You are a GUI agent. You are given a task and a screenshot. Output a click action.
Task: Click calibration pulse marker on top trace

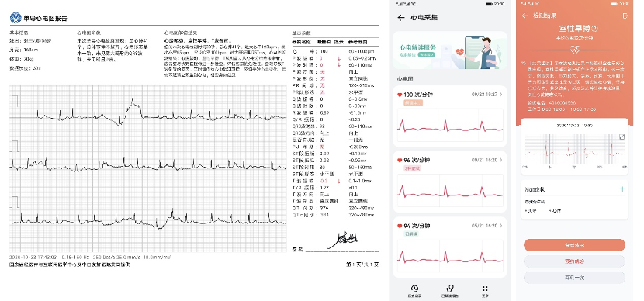(x=15, y=102)
